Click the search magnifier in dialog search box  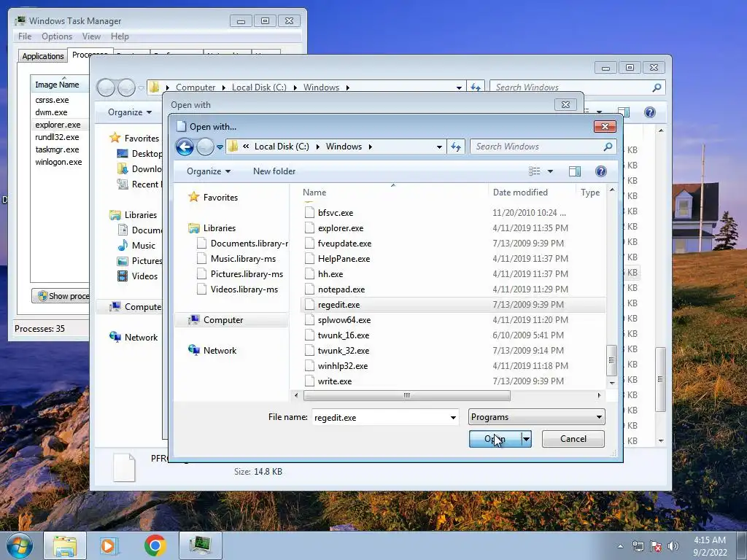(608, 147)
